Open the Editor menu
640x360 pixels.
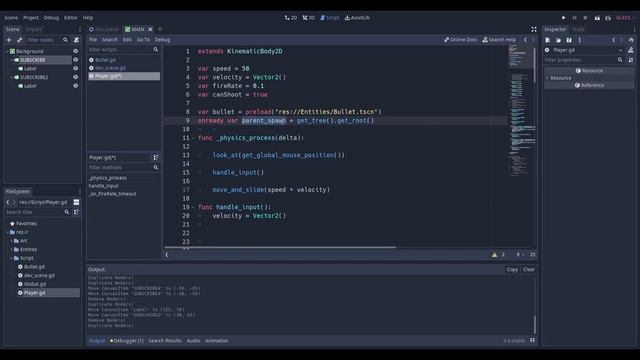point(71,18)
